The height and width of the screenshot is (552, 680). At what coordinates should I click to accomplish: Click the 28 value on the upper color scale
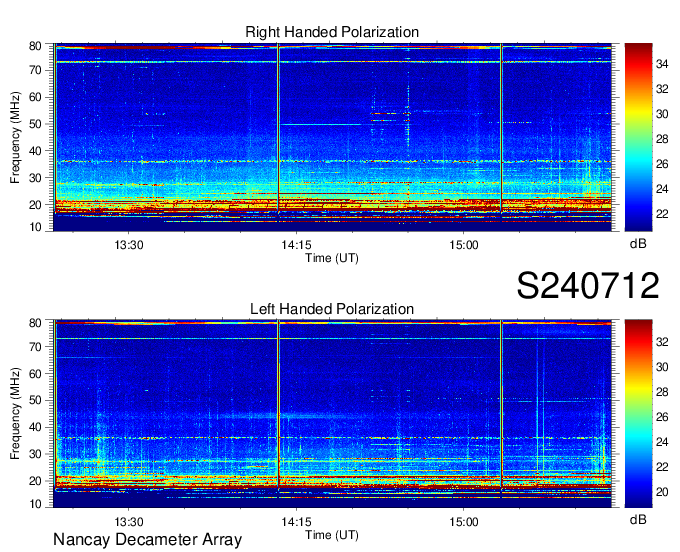pyautogui.click(x=662, y=139)
